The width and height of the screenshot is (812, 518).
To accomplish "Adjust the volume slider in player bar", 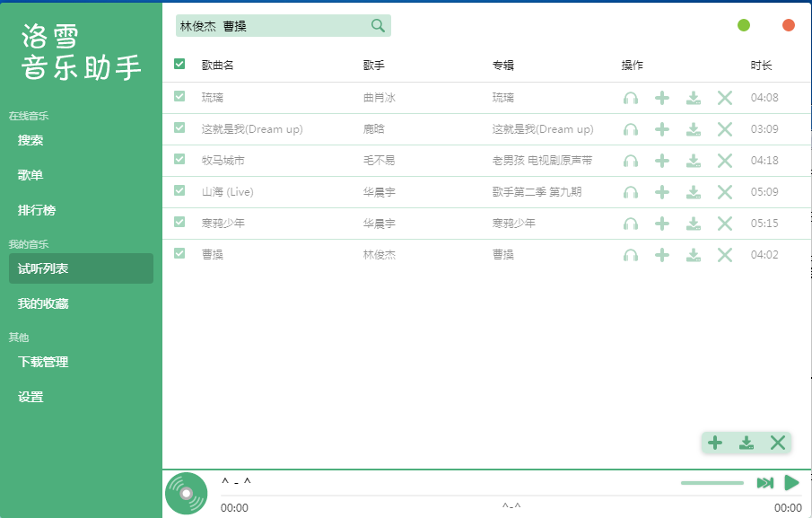I will point(712,483).
